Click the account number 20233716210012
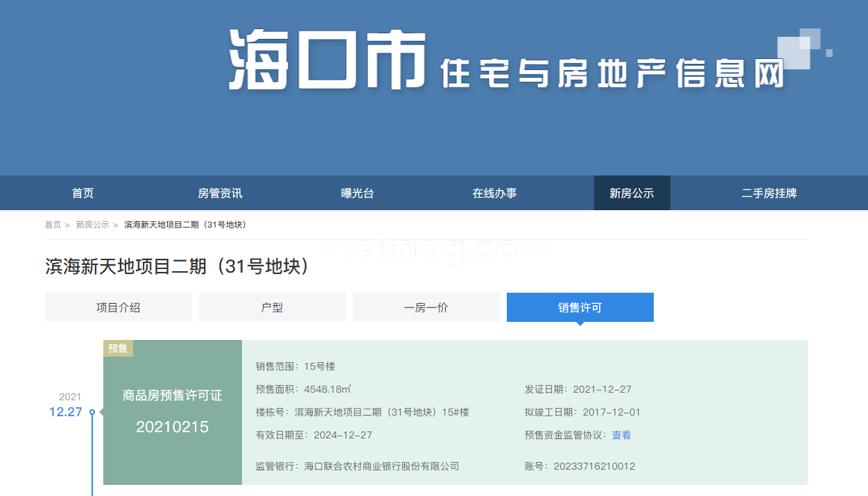868x496 pixels. [x=594, y=466]
